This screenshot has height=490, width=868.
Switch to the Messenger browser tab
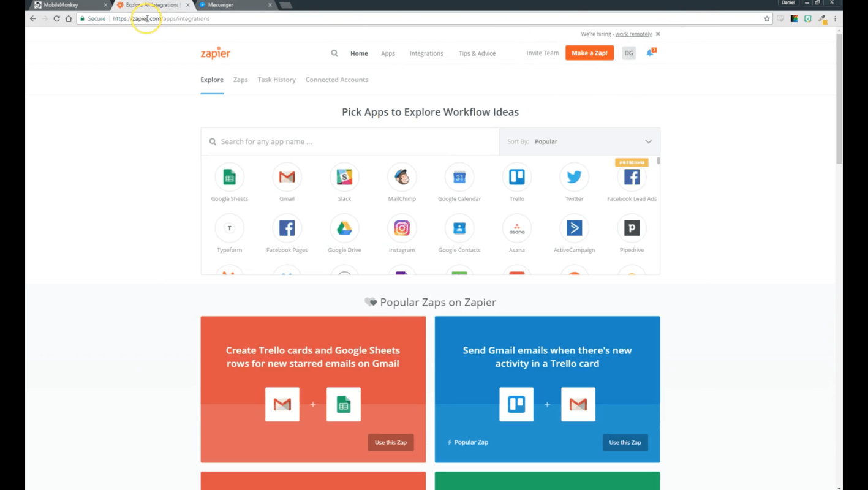coord(235,5)
